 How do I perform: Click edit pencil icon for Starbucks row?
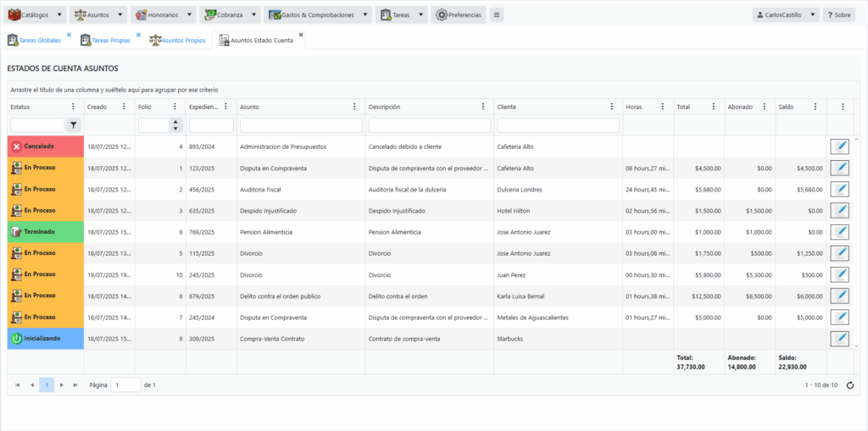pos(839,338)
